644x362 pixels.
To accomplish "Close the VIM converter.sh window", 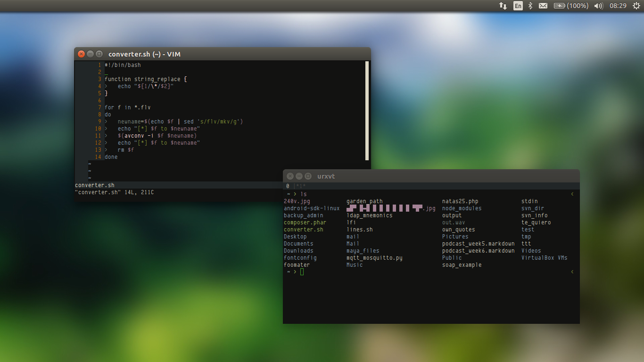I will 81,54.
